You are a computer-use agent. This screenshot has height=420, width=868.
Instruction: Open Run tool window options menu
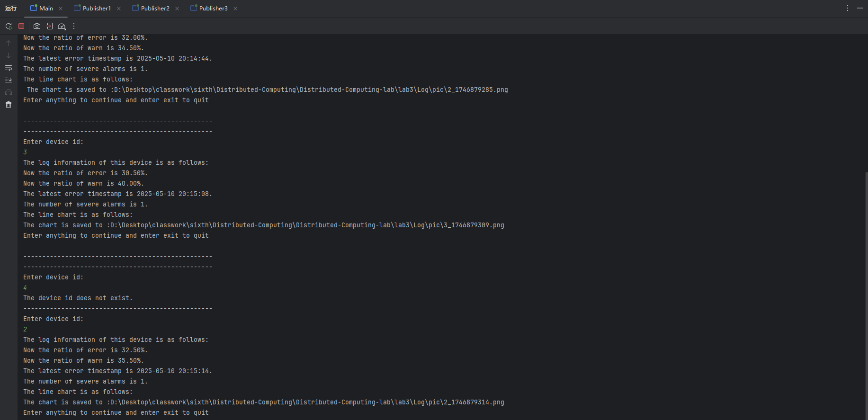click(848, 8)
